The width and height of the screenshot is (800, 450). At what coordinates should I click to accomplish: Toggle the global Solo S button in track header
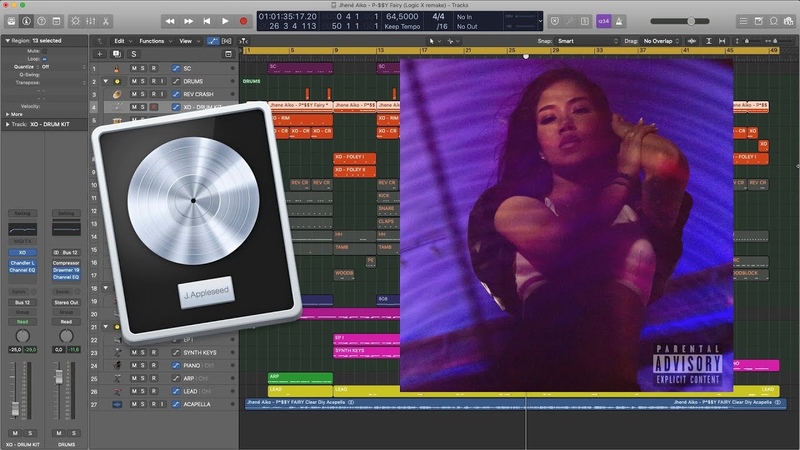(134, 54)
